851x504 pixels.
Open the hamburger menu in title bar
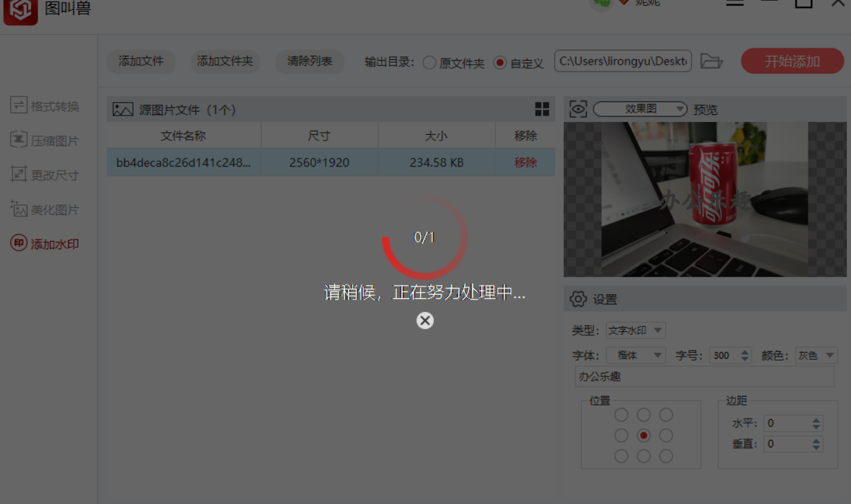tap(735, 3)
